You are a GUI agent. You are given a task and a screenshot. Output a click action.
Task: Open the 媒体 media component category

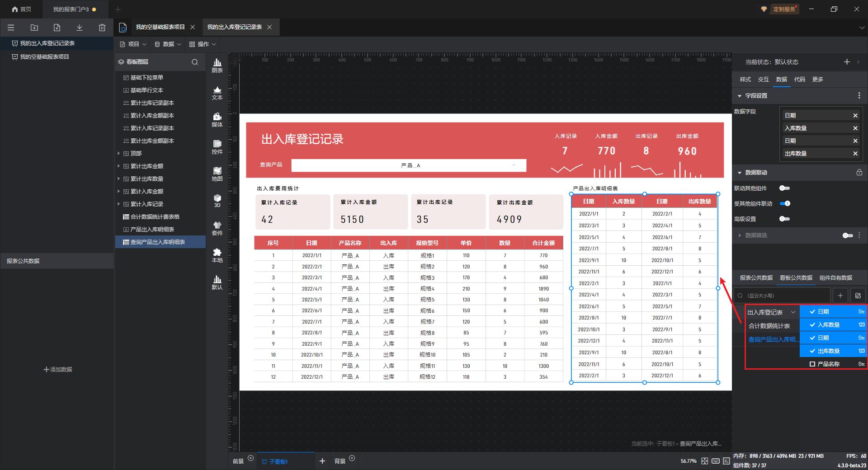(x=217, y=120)
